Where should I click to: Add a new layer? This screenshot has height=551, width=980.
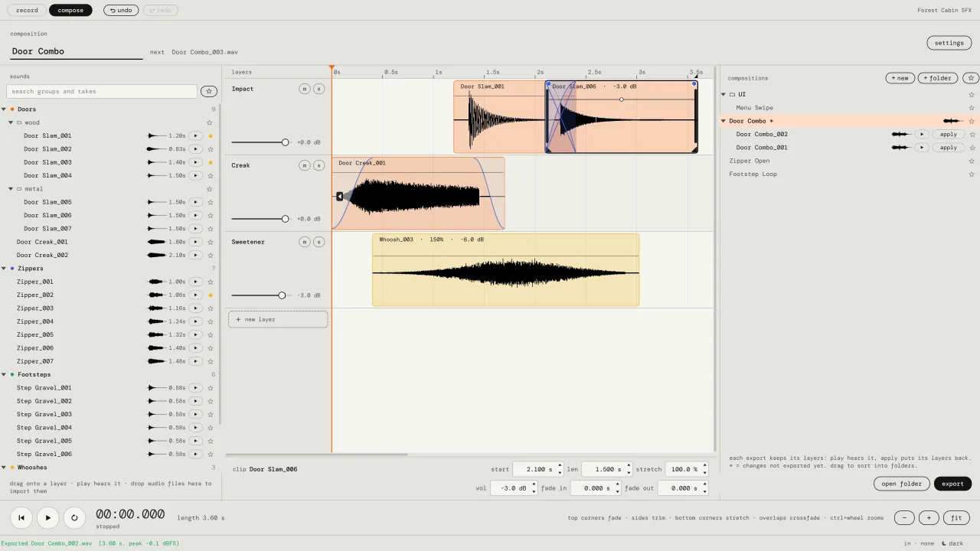(x=278, y=319)
